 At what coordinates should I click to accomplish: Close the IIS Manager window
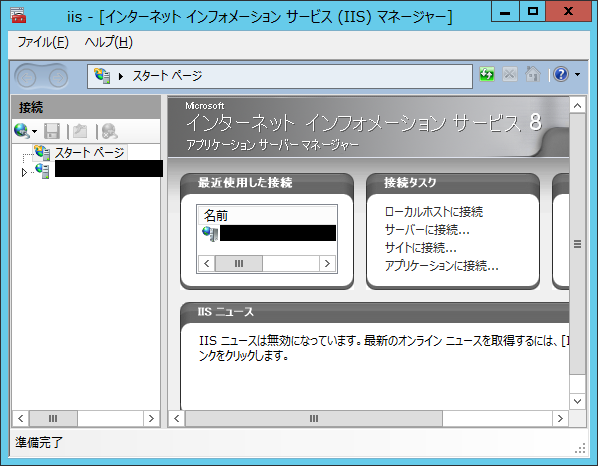pos(568,11)
